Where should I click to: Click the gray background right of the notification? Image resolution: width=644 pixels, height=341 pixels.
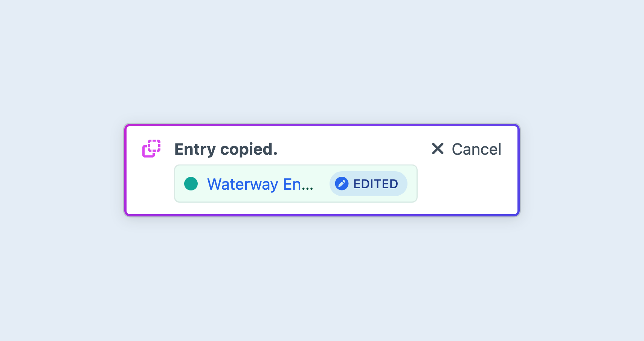582,170
